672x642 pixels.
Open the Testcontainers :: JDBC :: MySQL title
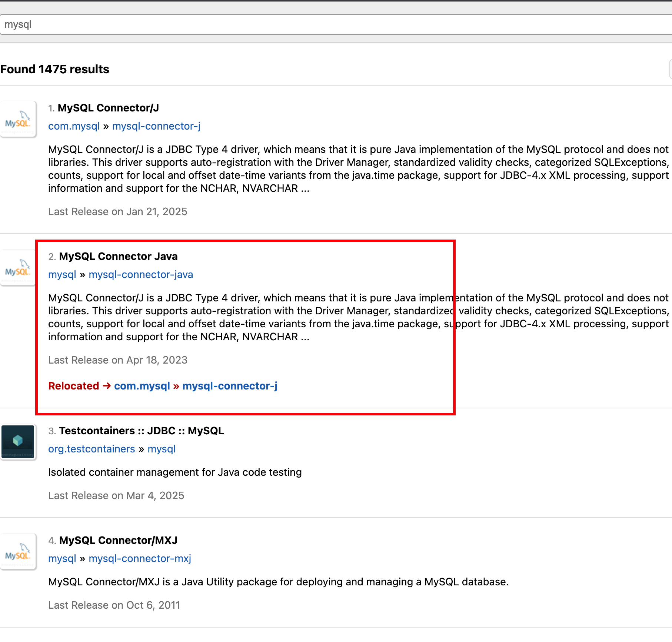142,431
